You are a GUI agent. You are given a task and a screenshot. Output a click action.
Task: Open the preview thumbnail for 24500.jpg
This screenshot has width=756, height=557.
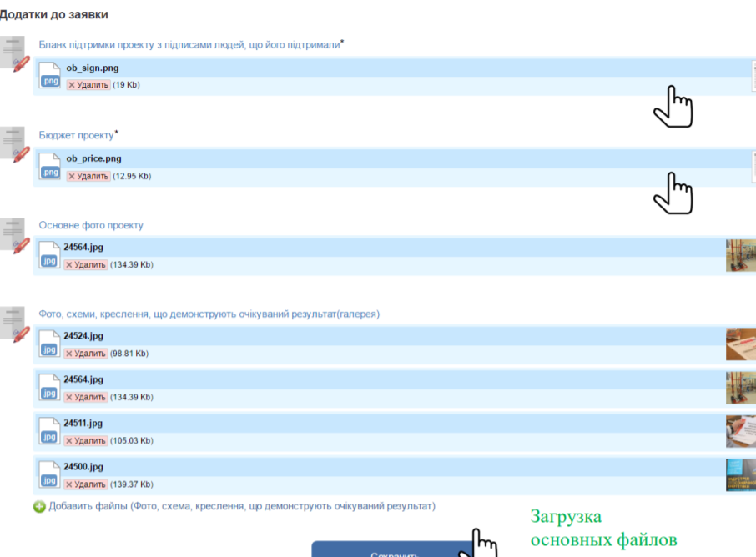click(x=740, y=475)
